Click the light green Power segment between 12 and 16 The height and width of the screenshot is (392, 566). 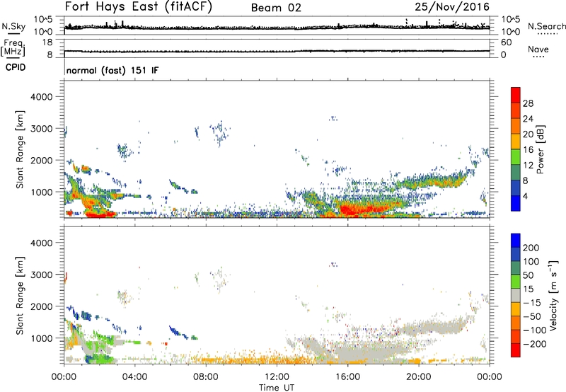tap(516, 156)
